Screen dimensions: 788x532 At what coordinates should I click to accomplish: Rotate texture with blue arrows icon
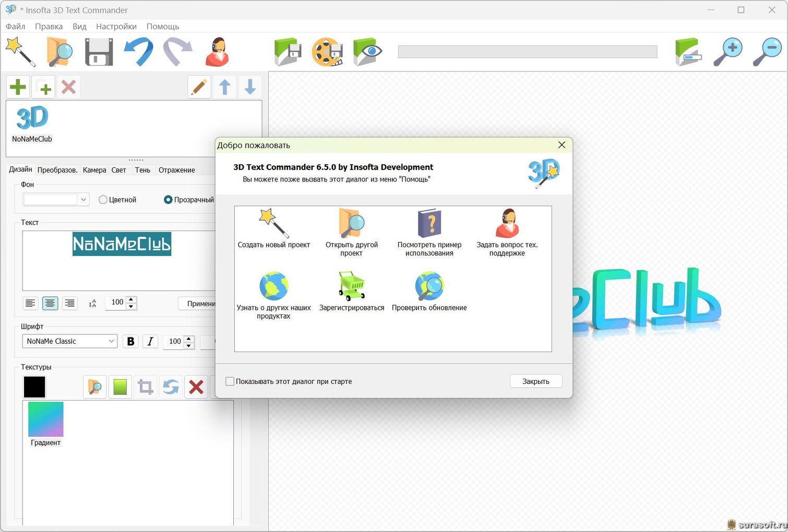point(171,387)
